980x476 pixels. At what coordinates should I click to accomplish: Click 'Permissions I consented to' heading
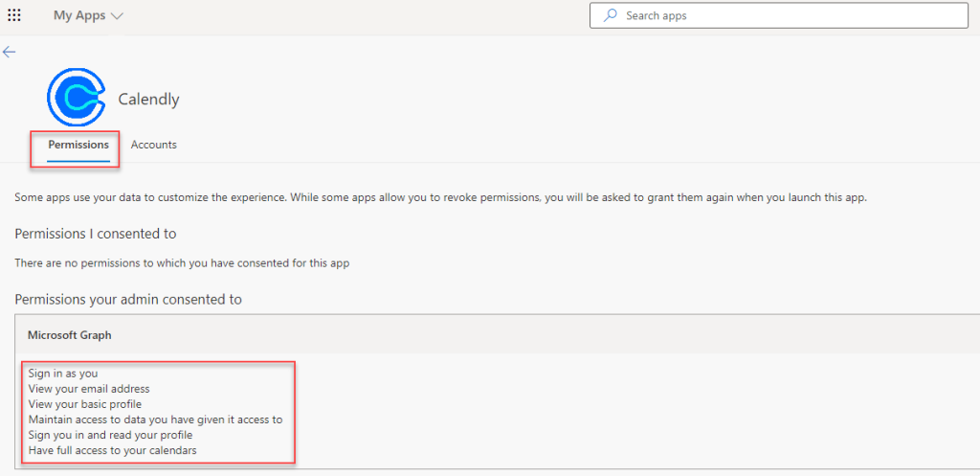point(96,234)
